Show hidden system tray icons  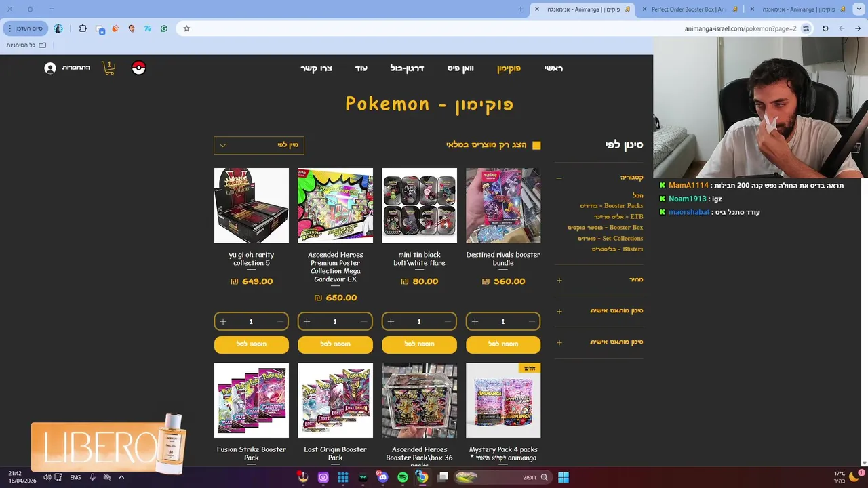[121, 477]
